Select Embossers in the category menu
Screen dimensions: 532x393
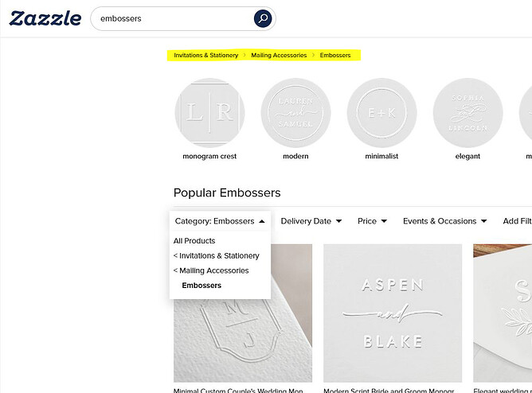pyautogui.click(x=201, y=286)
